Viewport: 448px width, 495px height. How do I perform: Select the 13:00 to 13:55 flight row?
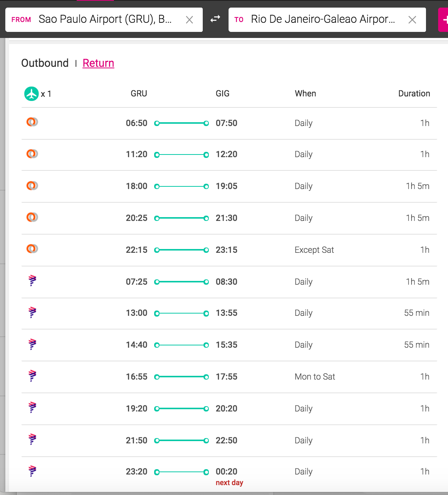[x=229, y=313]
